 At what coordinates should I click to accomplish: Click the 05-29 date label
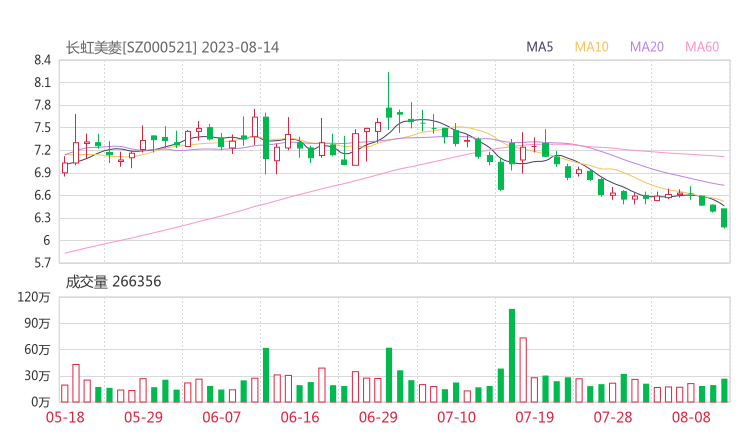(143, 417)
